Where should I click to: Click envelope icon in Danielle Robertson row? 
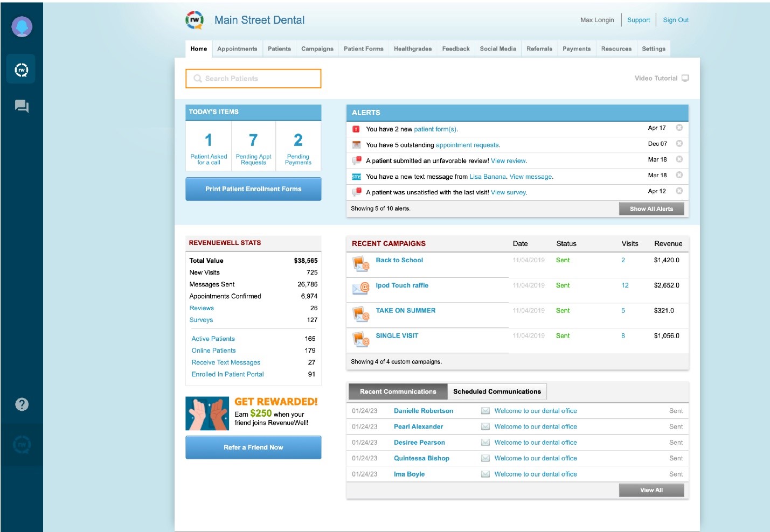coord(485,411)
